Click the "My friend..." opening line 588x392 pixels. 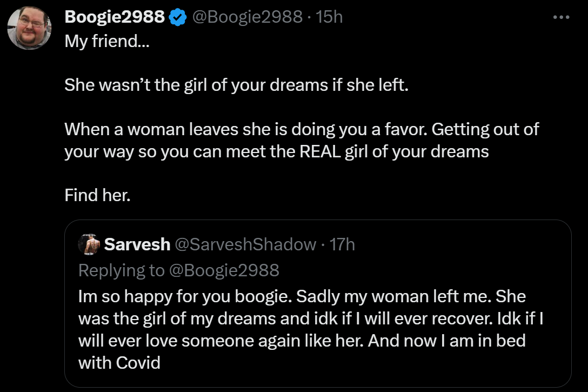point(102,41)
